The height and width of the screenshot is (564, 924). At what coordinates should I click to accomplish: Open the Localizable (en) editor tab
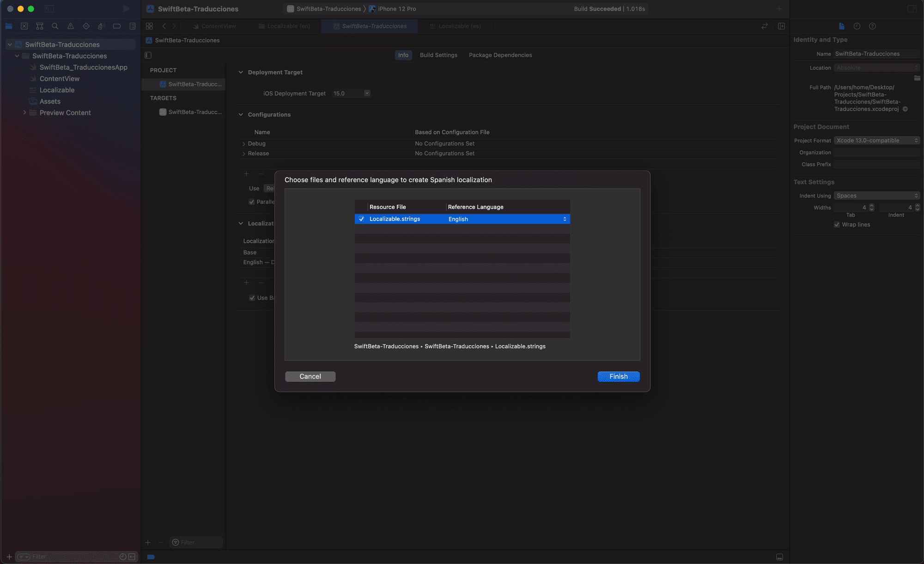pyautogui.click(x=284, y=26)
